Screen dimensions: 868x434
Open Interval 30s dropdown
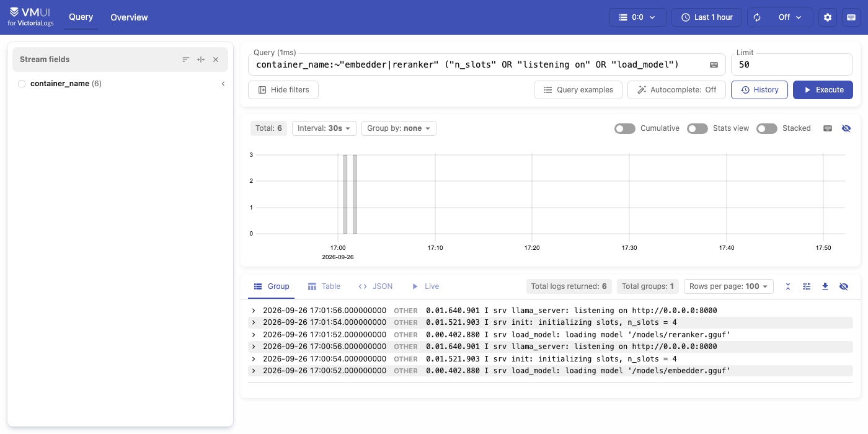pyautogui.click(x=324, y=128)
